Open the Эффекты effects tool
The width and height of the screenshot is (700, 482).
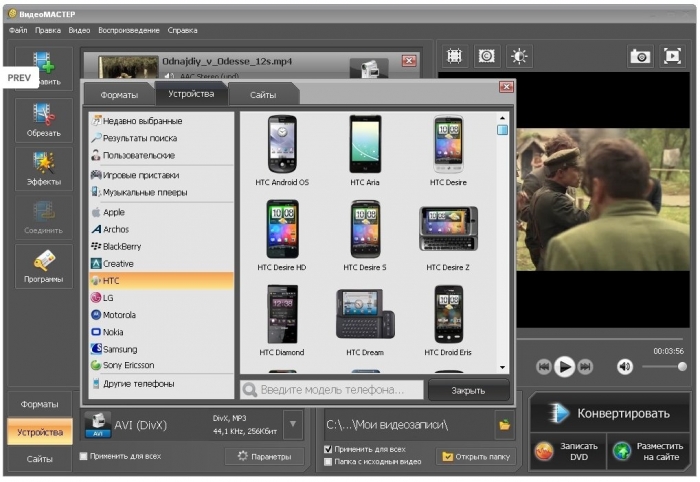[x=43, y=169]
